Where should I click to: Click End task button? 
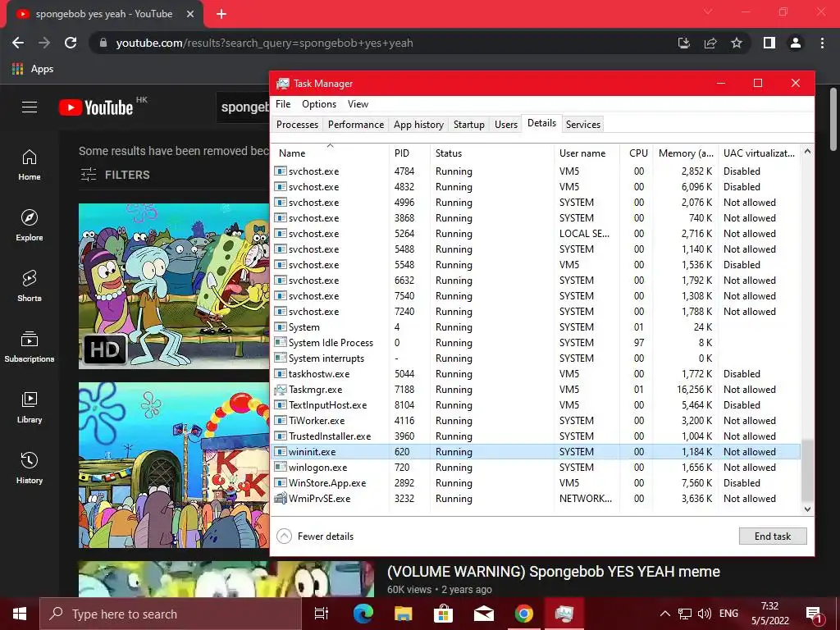click(773, 536)
